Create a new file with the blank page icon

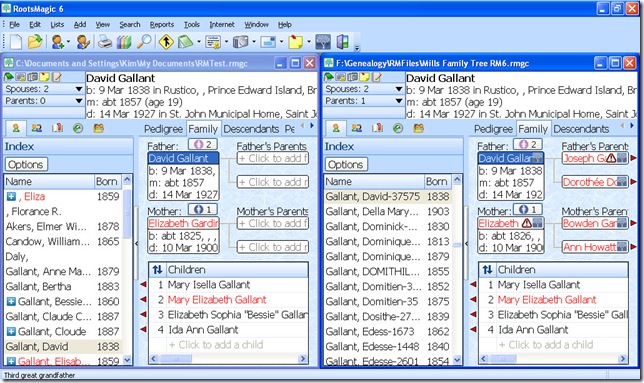click(x=16, y=41)
